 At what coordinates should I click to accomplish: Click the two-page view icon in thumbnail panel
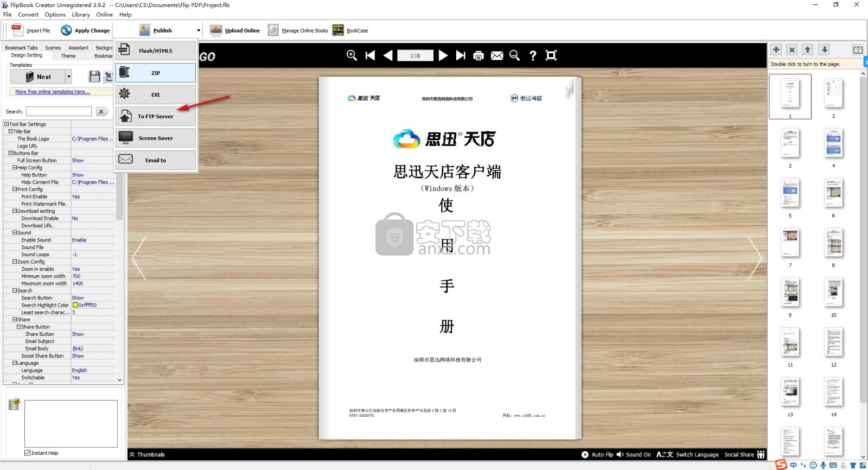[x=858, y=49]
